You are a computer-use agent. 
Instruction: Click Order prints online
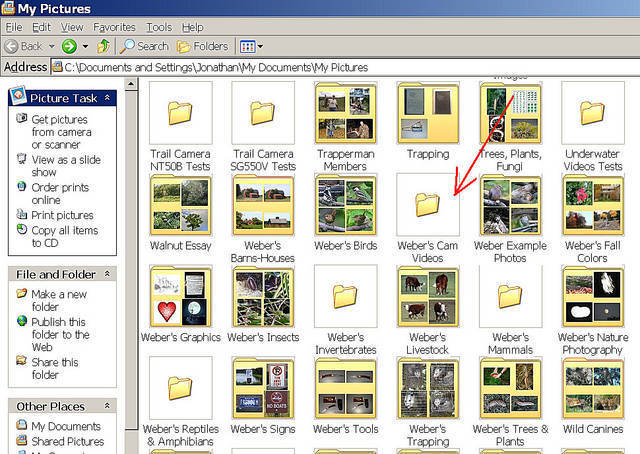[x=60, y=194]
